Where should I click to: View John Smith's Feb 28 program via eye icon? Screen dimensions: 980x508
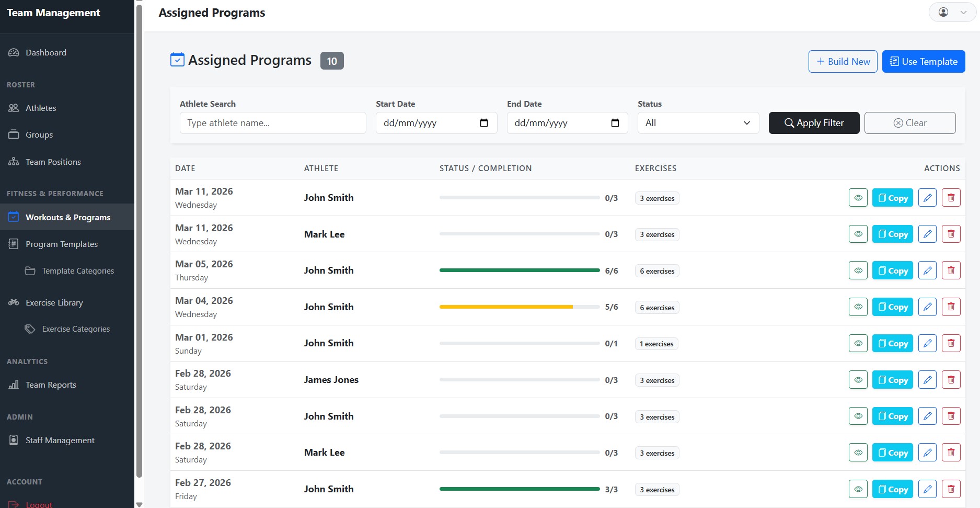tap(858, 416)
